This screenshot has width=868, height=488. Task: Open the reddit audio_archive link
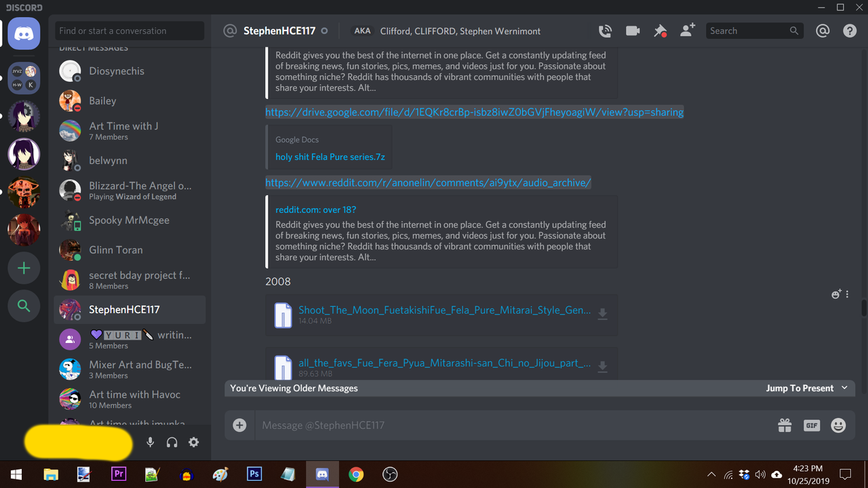click(428, 182)
